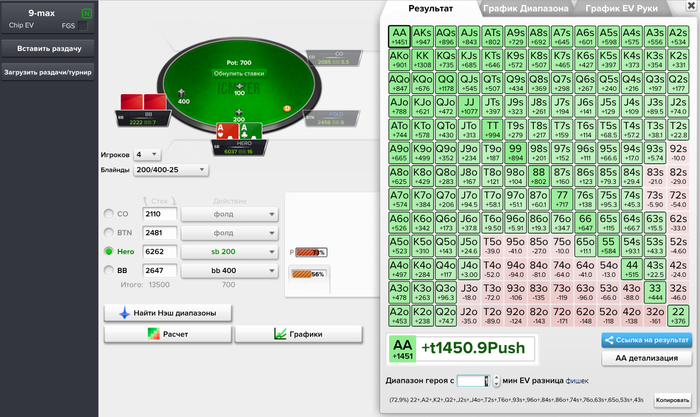700x417 pixels.
Task: Click the BB stack field 2647
Action: tap(159, 270)
